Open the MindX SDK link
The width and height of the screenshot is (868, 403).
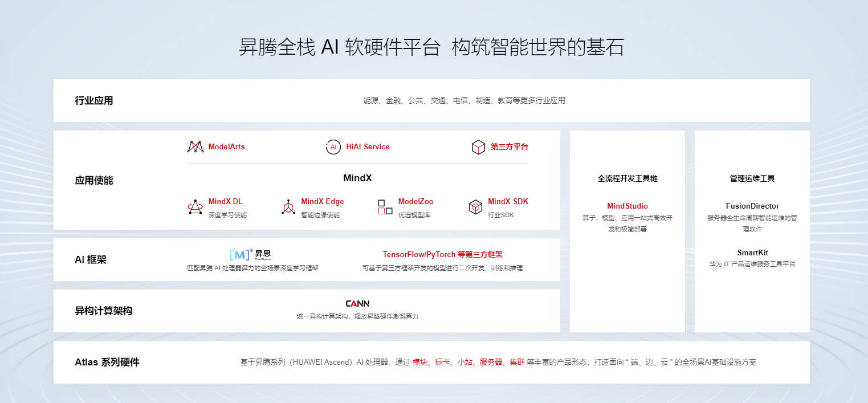pos(508,202)
